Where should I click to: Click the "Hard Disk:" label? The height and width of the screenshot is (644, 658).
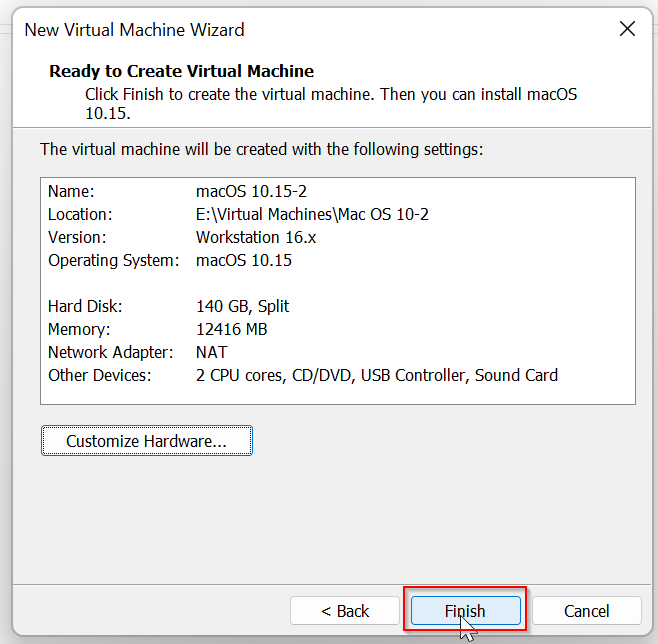[x=85, y=306]
